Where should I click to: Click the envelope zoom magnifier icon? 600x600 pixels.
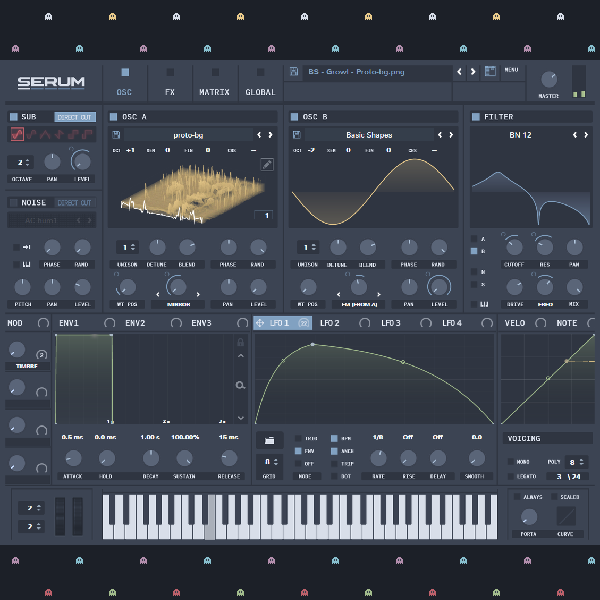[240, 385]
